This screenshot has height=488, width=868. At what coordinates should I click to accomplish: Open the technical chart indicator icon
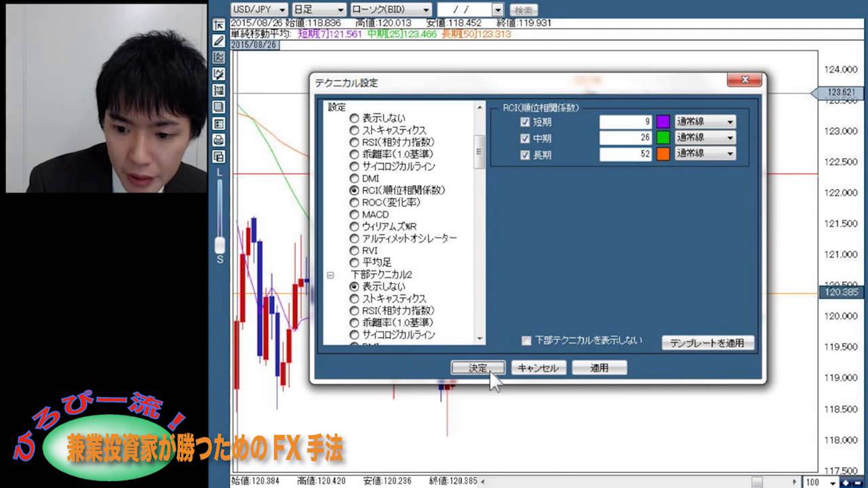[218, 58]
